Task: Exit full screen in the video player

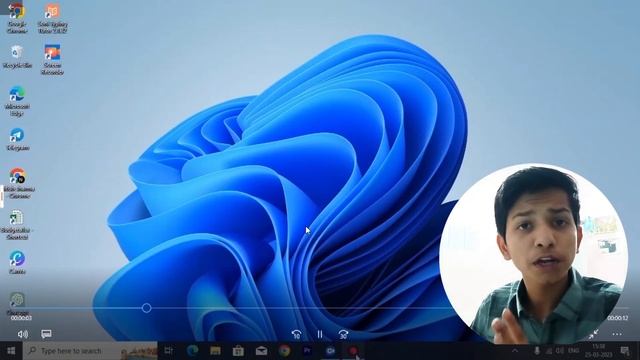Action: [593, 334]
